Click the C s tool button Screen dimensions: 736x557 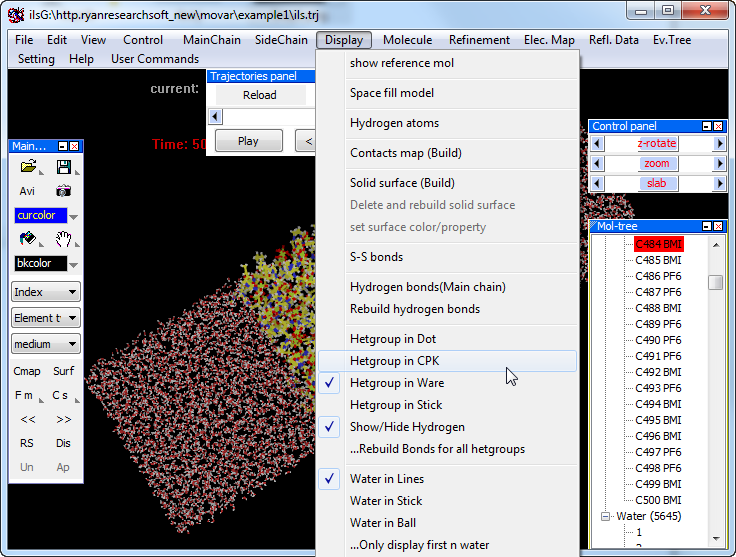60,396
